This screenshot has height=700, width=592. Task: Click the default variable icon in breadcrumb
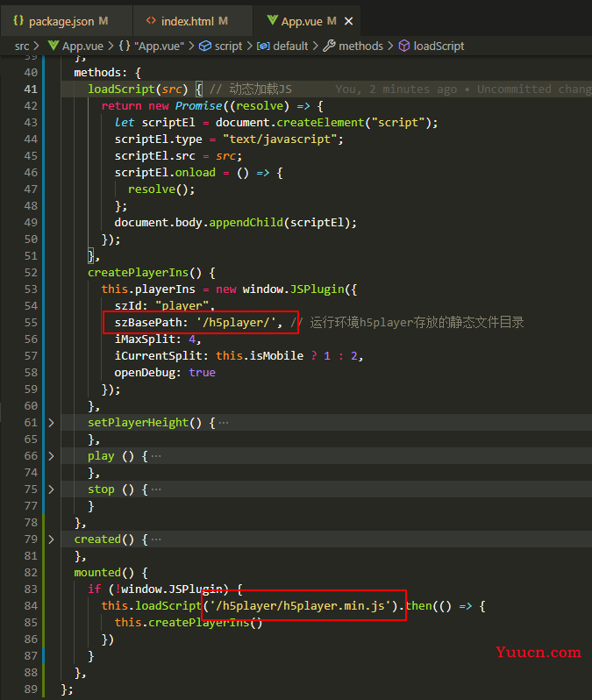point(263,46)
